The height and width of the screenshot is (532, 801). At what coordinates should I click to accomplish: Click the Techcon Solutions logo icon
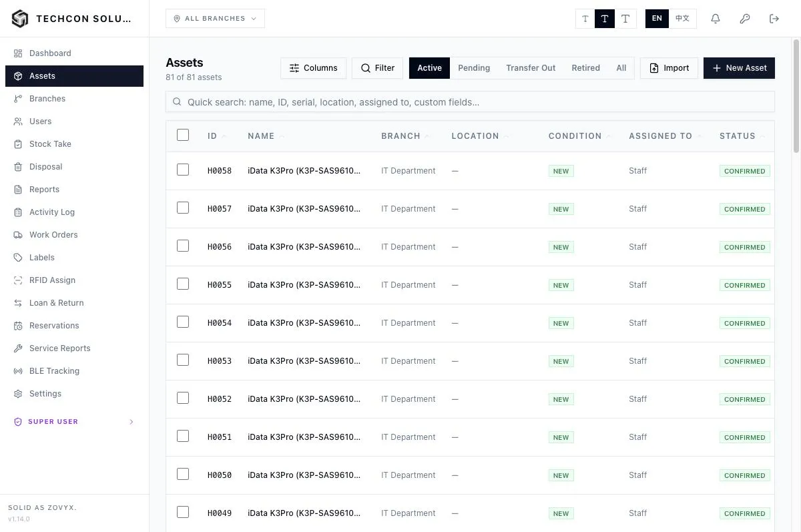pos(20,19)
